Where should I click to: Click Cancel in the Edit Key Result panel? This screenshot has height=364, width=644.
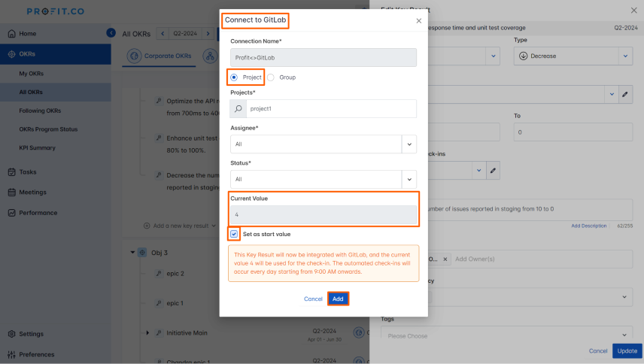598,351
